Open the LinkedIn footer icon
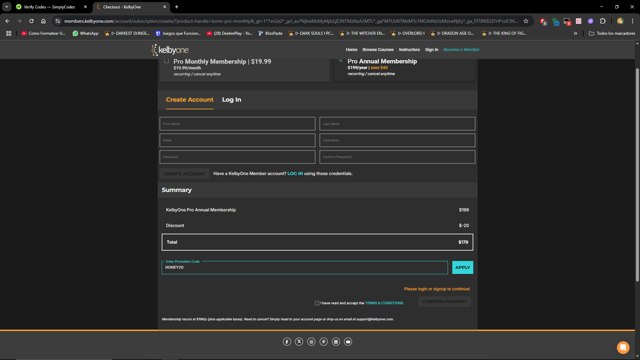 [336, 342]
